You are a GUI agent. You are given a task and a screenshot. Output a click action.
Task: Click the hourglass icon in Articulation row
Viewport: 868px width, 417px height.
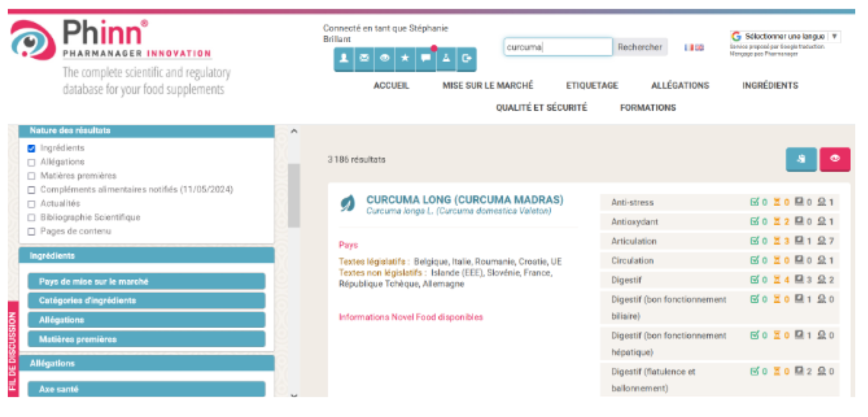click(x=777, y=241)
